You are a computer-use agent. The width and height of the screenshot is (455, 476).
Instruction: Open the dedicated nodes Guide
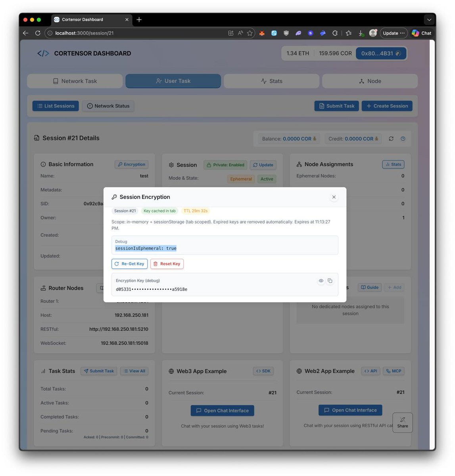coord(370,288)
